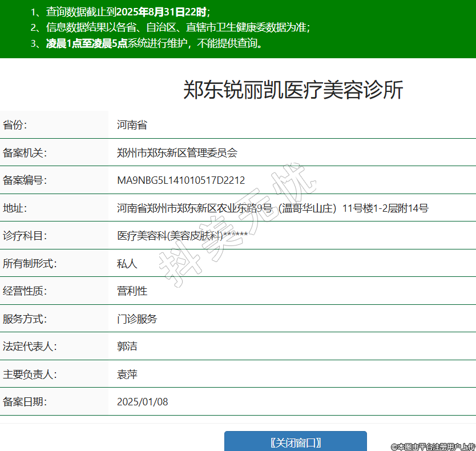The width and height of the screenshot is (476, 451).
Task: Select the service mode value 门诊服务
Action: (x=137, y=319)
